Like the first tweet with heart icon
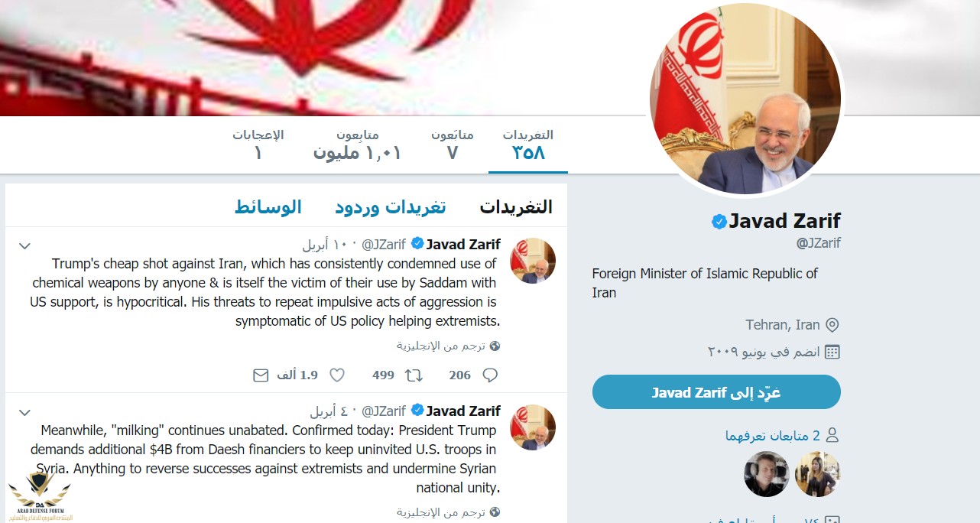Image resolution: width=980 pixels, height=523 pixels. (337, 375)
